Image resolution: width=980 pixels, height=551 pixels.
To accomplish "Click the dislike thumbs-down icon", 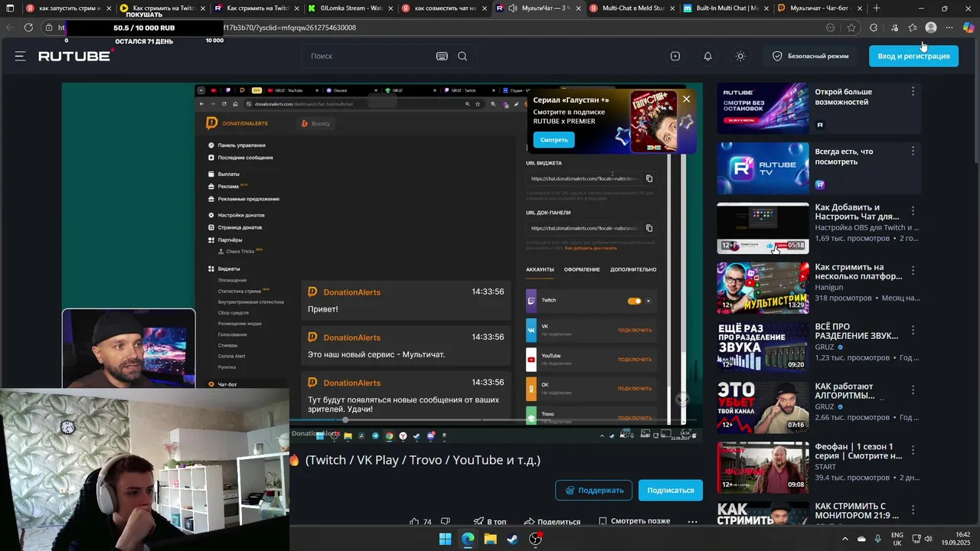I will point(446,522).
